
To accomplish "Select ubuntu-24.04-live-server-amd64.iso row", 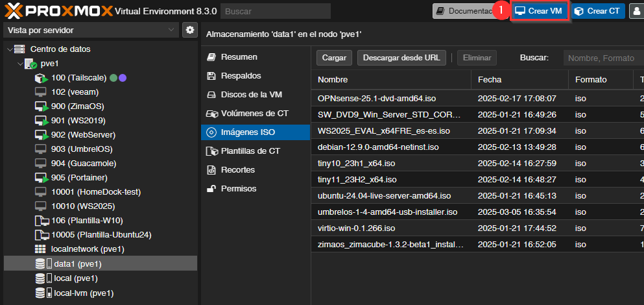I will [x=477, y=196].
